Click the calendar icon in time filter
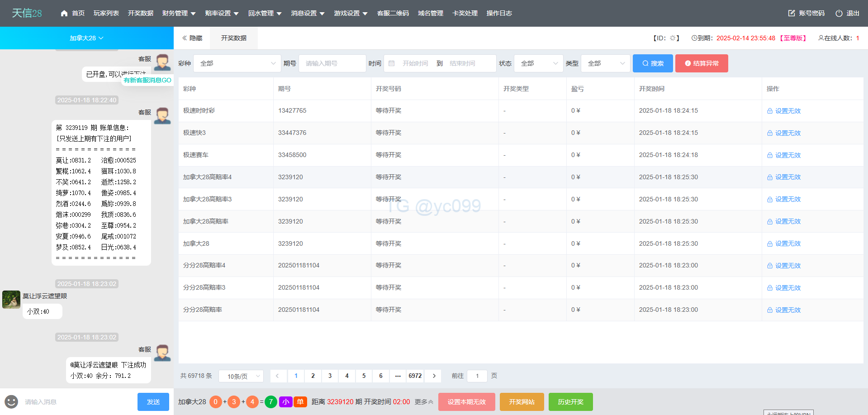This screenshot has height=415, width=868. click(x=392, y=63)
